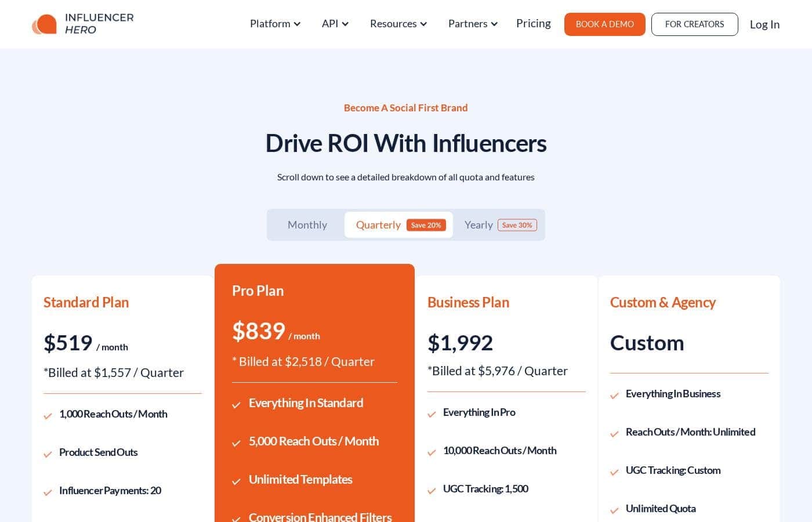
Task: Click the Save 30% badge
Action: pos(517,225)
